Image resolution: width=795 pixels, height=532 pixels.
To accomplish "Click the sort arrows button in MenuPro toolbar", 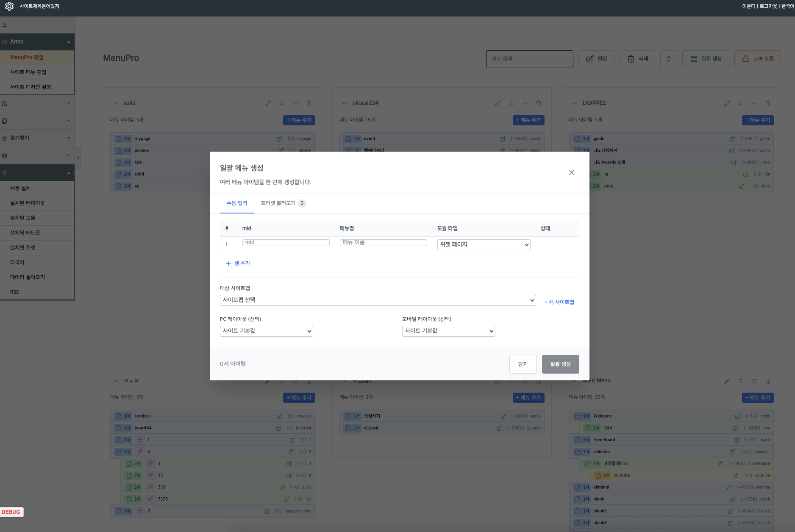I will pos(668,59).
